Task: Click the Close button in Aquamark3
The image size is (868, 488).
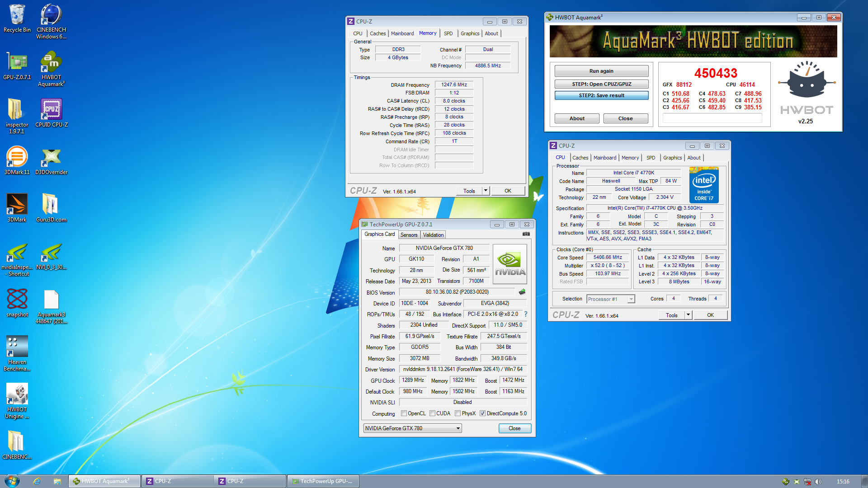Action: coord(625,118)
